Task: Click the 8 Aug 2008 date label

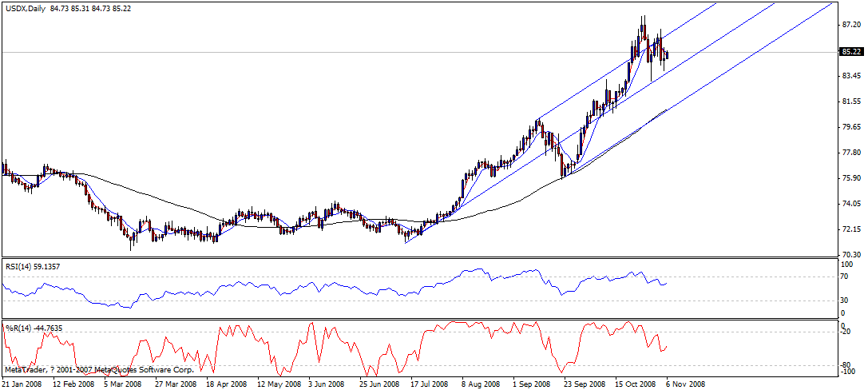Action: (480, 384)
